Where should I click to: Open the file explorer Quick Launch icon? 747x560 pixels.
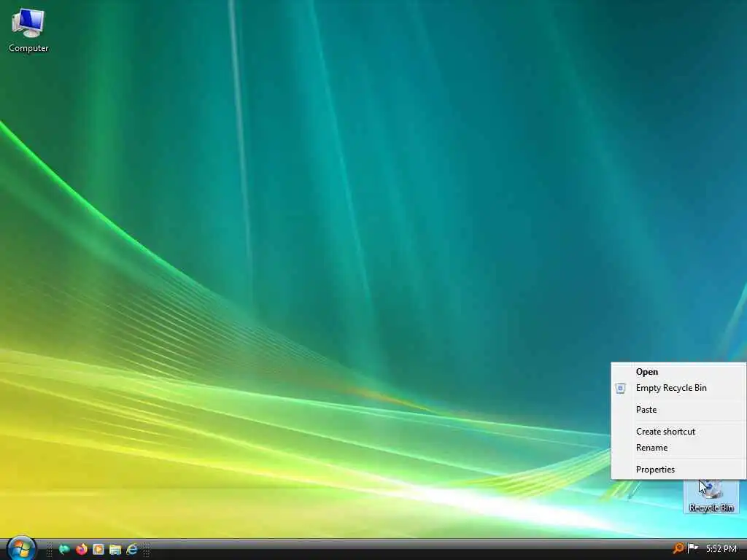point(115,550)
